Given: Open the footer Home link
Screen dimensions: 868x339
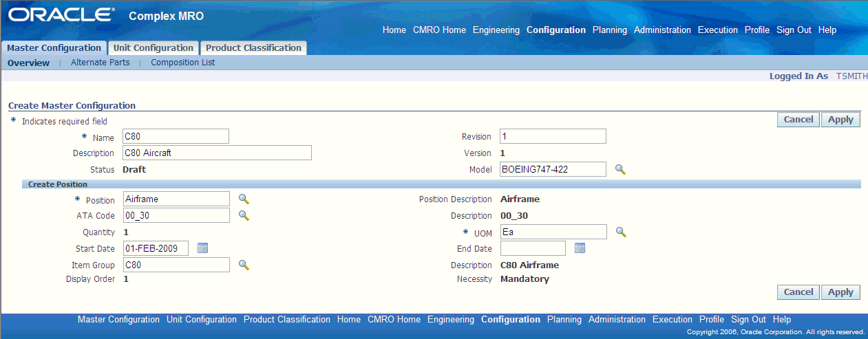Looking at the screenshot, I should coord(349,320).
